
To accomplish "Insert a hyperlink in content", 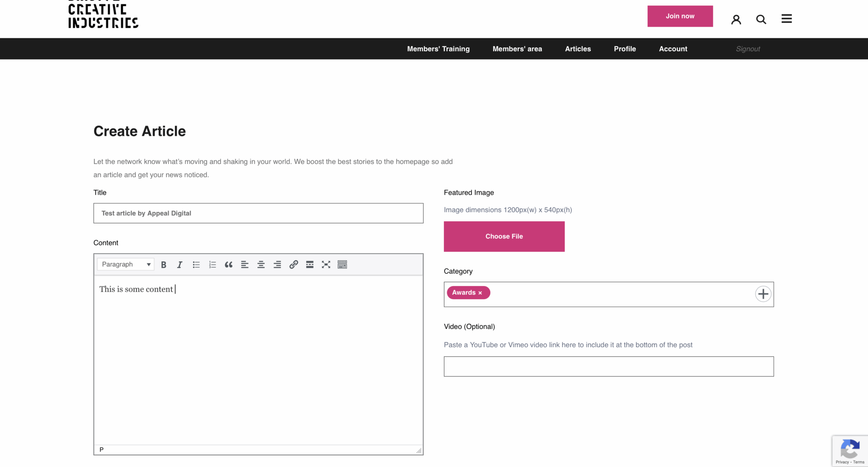I will [x=294, y=264].
